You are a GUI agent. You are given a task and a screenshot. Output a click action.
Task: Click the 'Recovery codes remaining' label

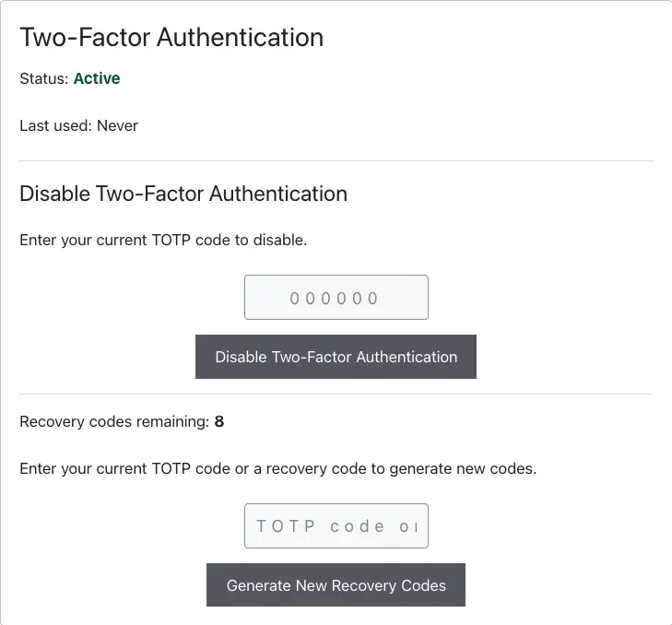(x=114, y=422)
